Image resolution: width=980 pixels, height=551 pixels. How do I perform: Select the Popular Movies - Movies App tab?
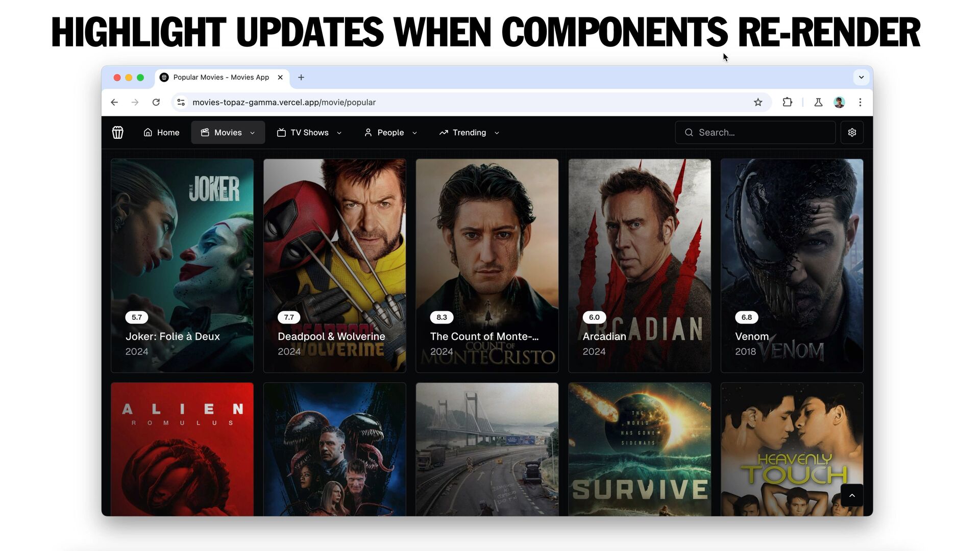[222, 78]
